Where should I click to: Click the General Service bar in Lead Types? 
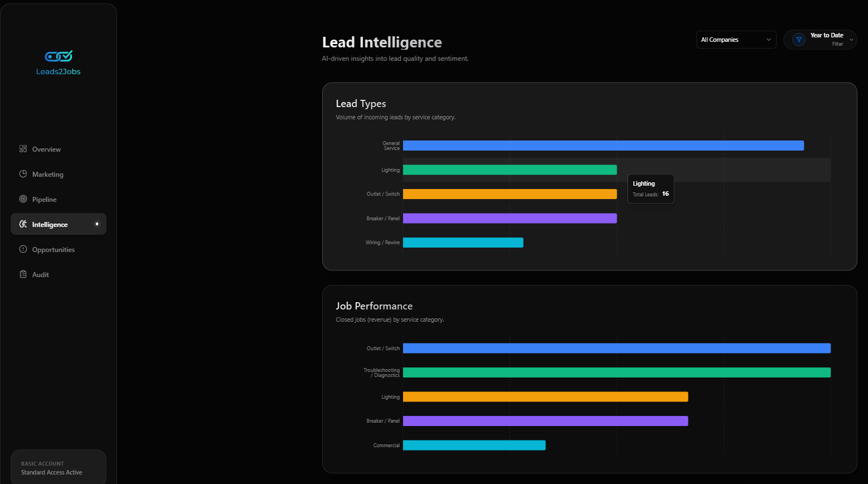[x=603, y=146]
